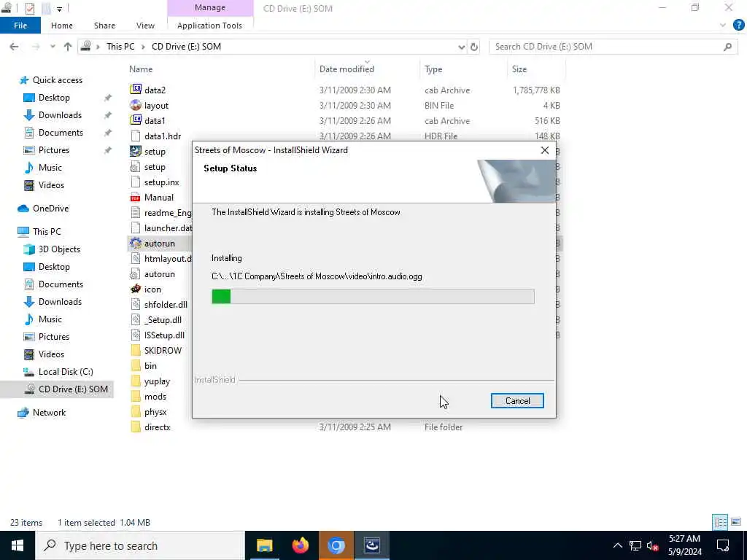The height and width of the screenshot is (560, 747).
Task: Go up one folder level
Action: pyautogui.click(x=68, y=47)
